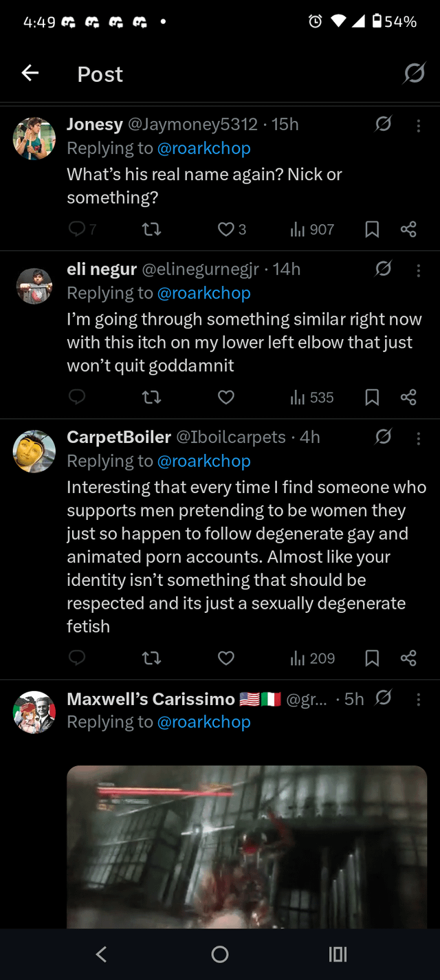Tap Grok icon on CarpetBoiler's reply

coord(384,437)
